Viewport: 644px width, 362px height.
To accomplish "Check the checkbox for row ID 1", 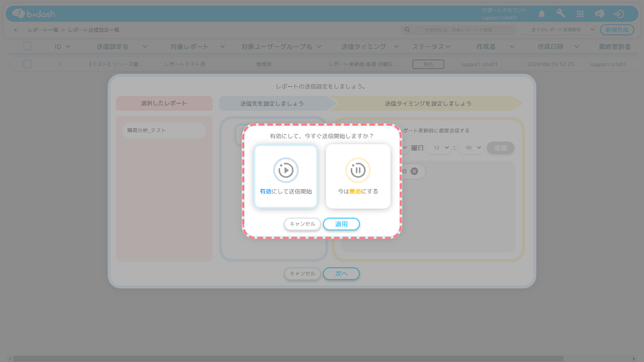I will pyautogui.click(x=28, y=64).
